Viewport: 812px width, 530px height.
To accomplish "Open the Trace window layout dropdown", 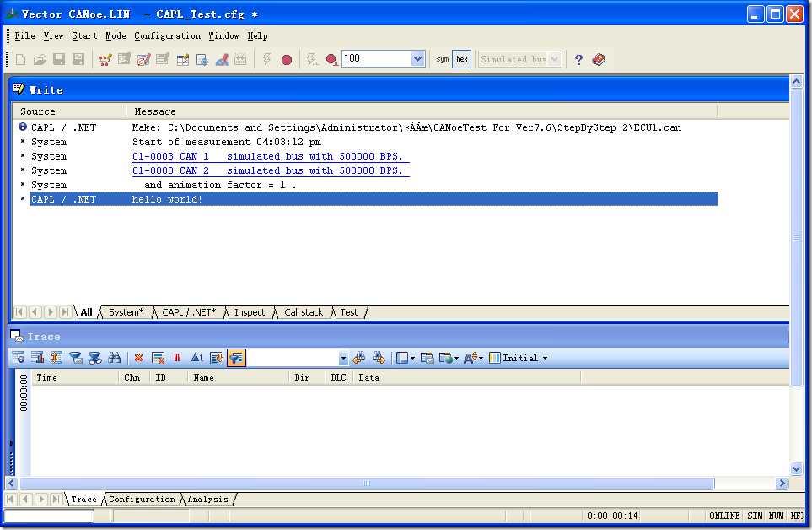I will pyautogui.click(x=406, y=358).
